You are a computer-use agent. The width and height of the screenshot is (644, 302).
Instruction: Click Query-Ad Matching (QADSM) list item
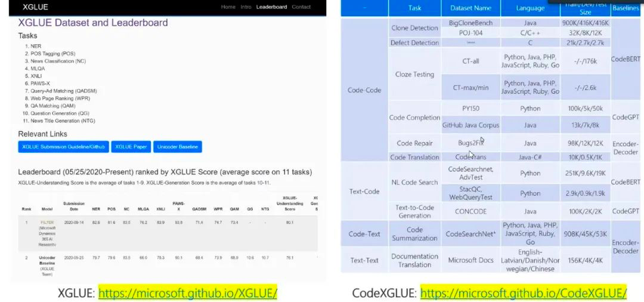click(x=64, y=91)
